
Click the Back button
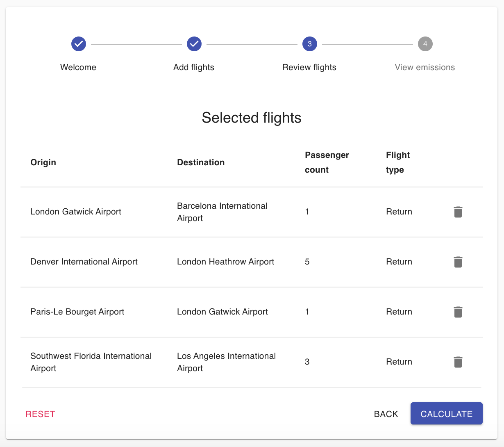click(x=386, y=414)
